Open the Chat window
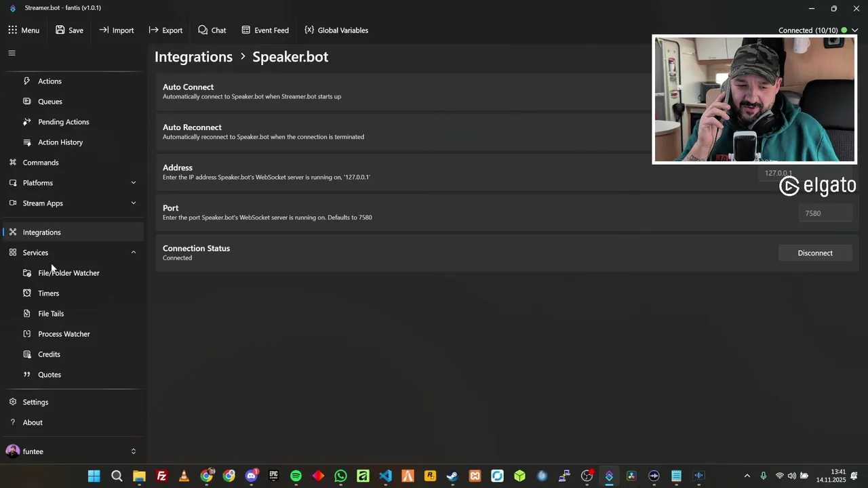Screen dimensions: 868x488 pos(212,30)
